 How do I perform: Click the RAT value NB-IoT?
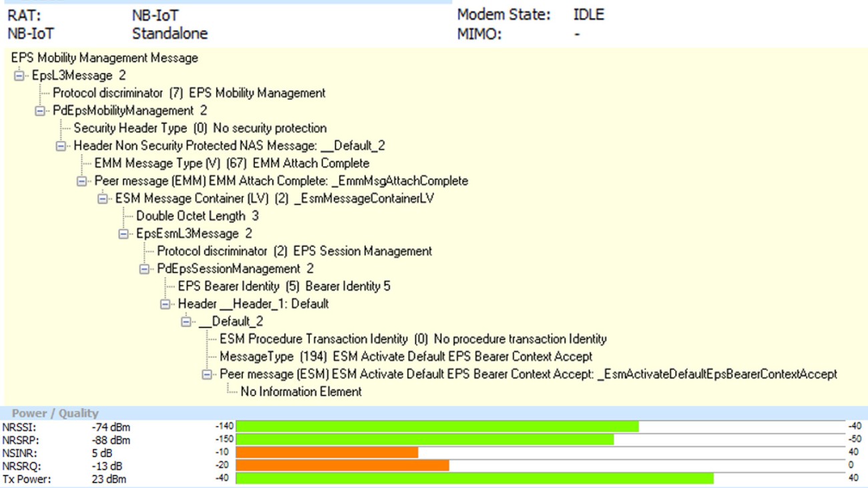coord(156,15)
